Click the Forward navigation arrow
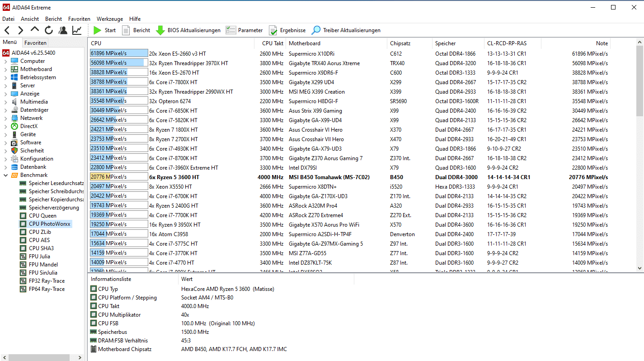 click(21, 30)
